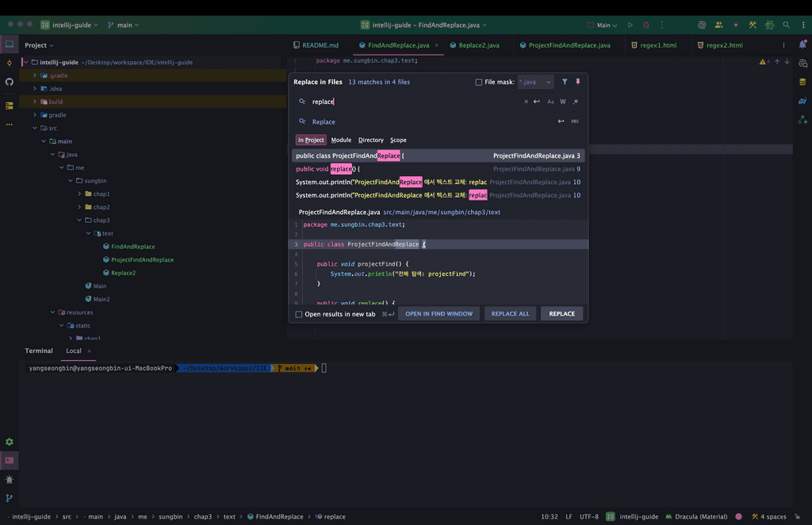This screenshot has width=812, height=525.
Task: Open the Database tool window
Action: click(x=802, y=82)
